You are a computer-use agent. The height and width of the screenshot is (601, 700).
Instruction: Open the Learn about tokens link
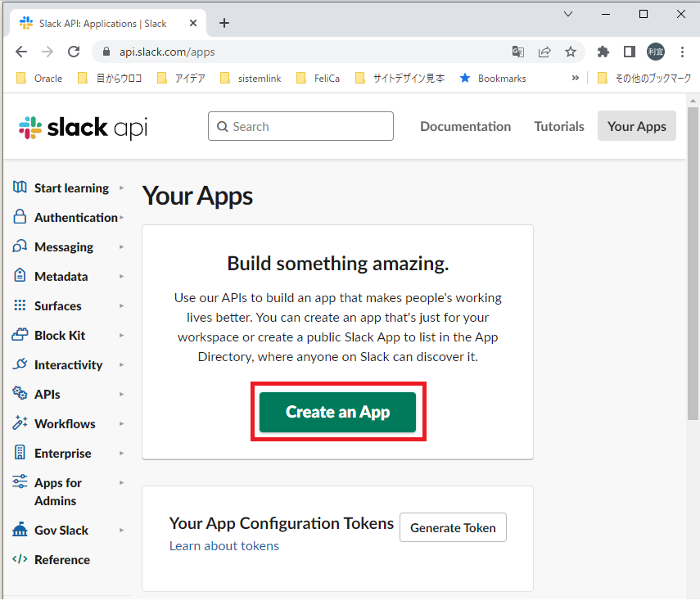tap(224, 545)
